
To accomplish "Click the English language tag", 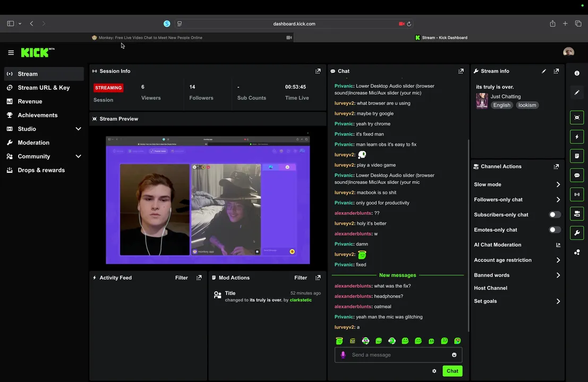I will coord(502,105).
